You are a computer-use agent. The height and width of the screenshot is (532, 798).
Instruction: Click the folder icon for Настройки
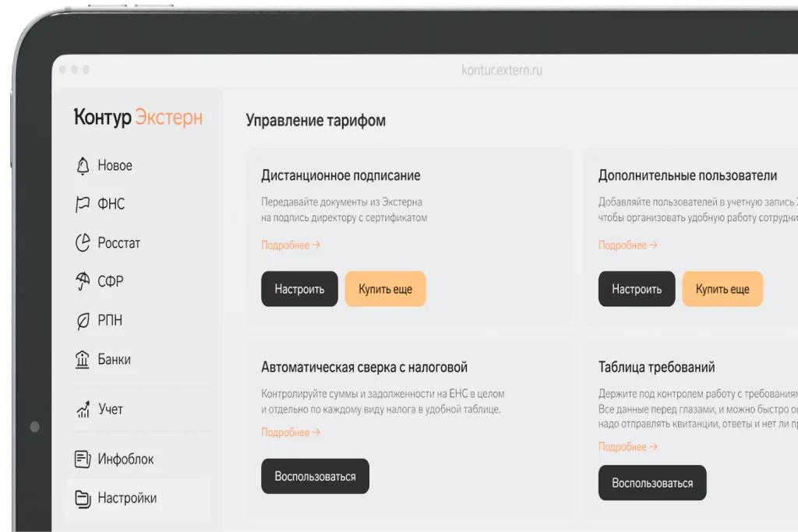pos(83,499)
